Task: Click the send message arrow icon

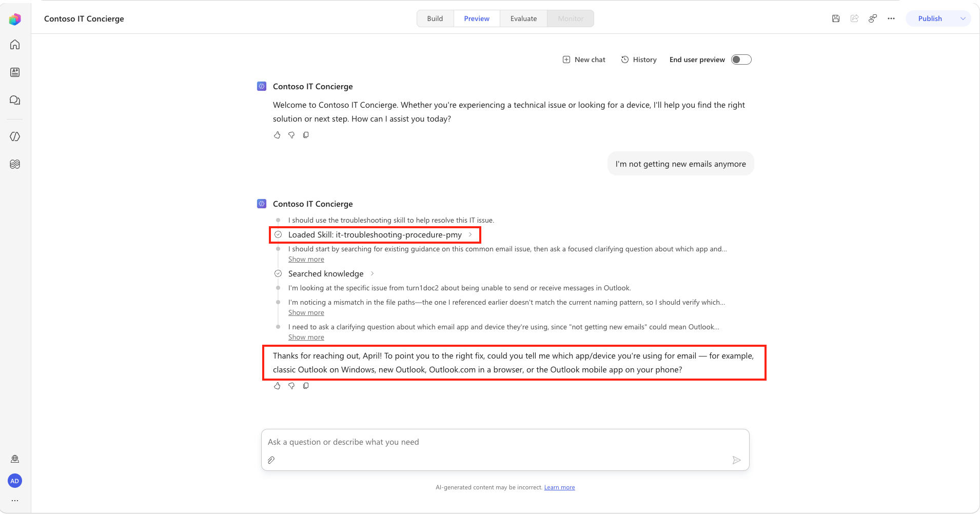Action: tap(737, 460)
